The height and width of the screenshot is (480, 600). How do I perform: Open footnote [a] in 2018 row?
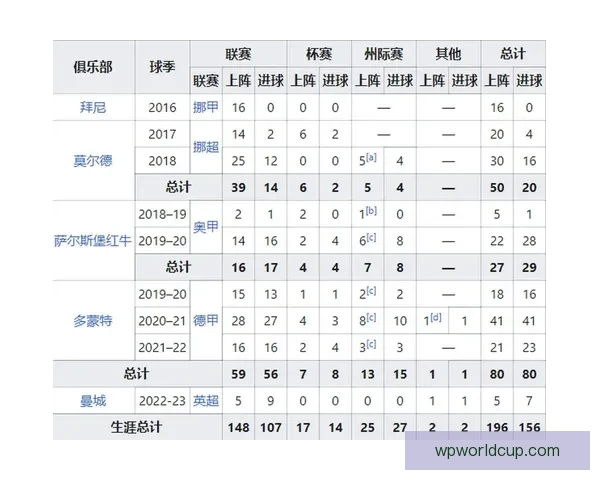371,157
